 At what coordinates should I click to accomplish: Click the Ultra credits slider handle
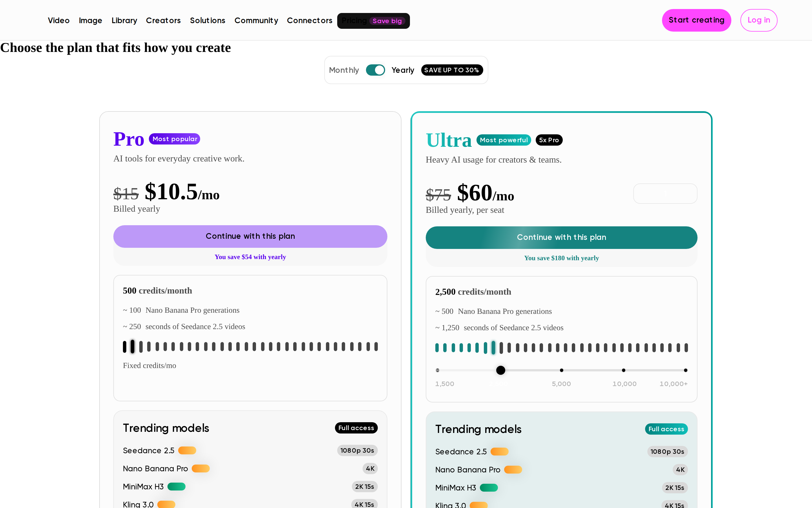[x=500, y=370]
